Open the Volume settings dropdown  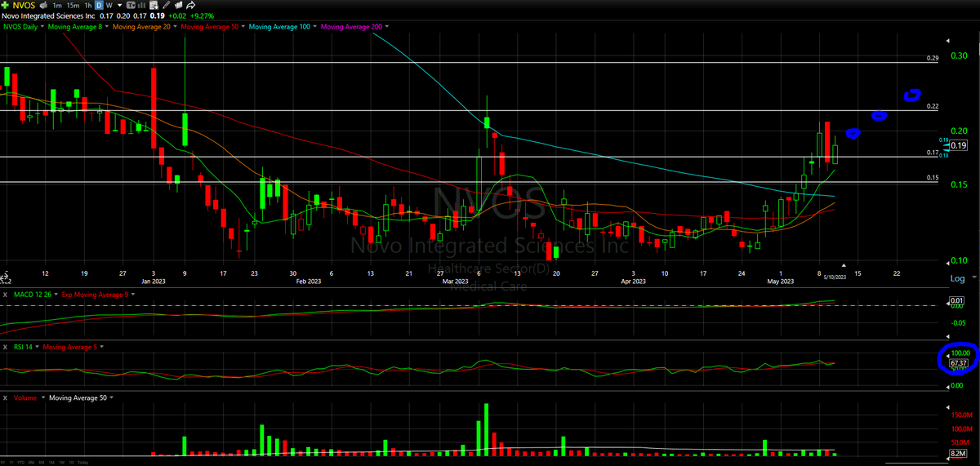pos(43,397)
